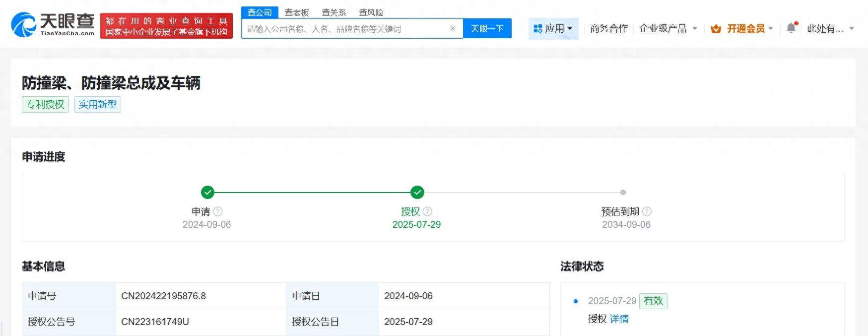This screenshot has width=868, height=336.
Task: Click the red promotional banner
Action: pyautogui.click(x=166, y=26)
